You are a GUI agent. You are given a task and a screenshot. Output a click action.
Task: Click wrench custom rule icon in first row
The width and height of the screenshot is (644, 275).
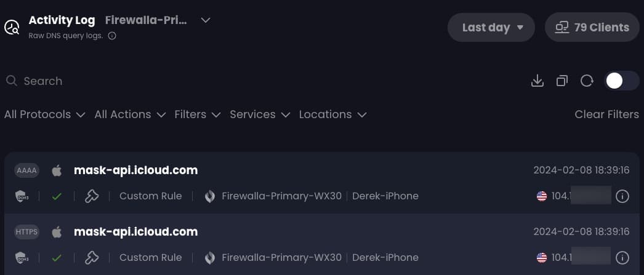coord(92,197)
